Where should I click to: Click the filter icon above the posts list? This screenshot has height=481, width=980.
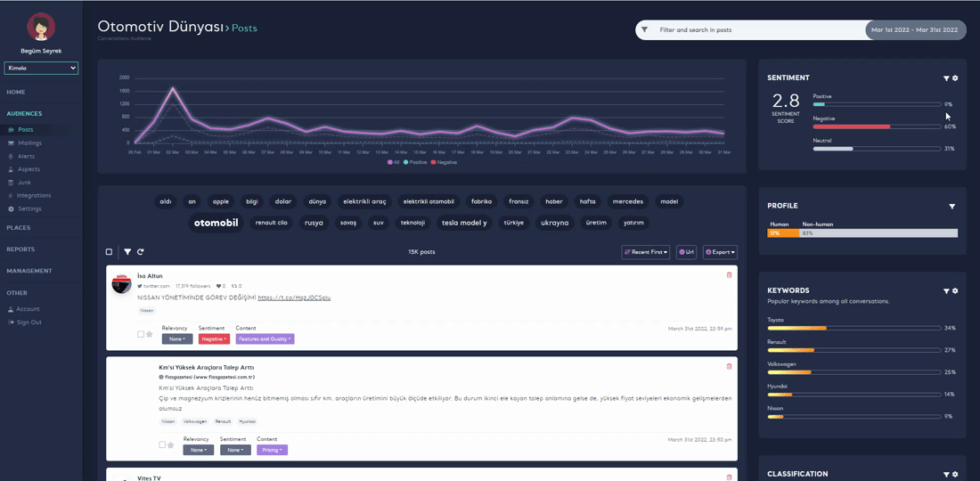[x=127, y=252]
